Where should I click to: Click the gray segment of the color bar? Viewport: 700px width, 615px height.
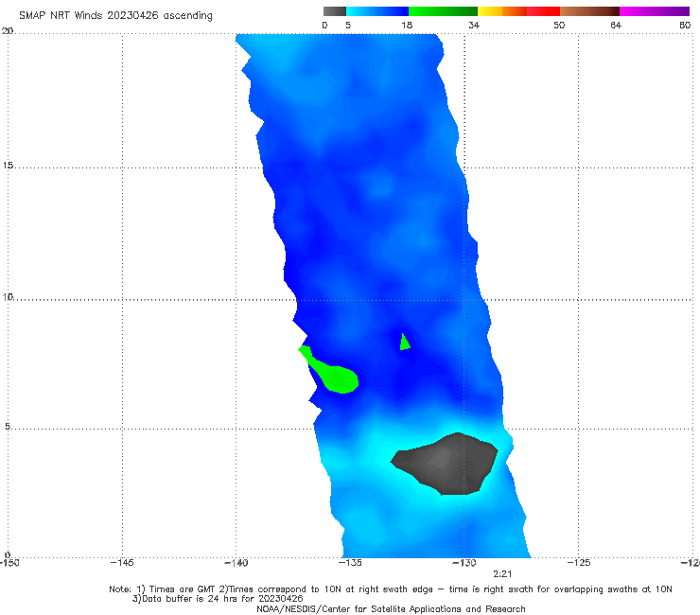[334, 11]
